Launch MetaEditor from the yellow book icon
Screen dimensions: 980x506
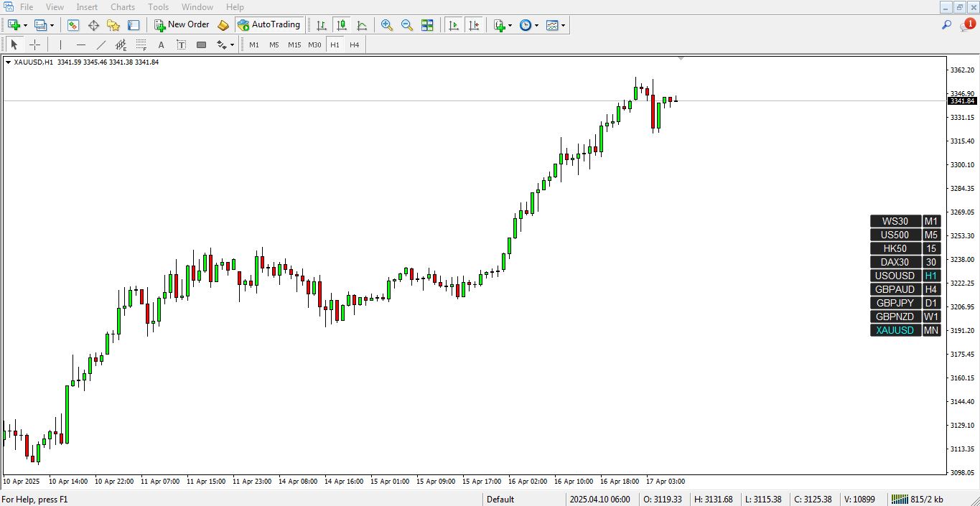[223, 25]
